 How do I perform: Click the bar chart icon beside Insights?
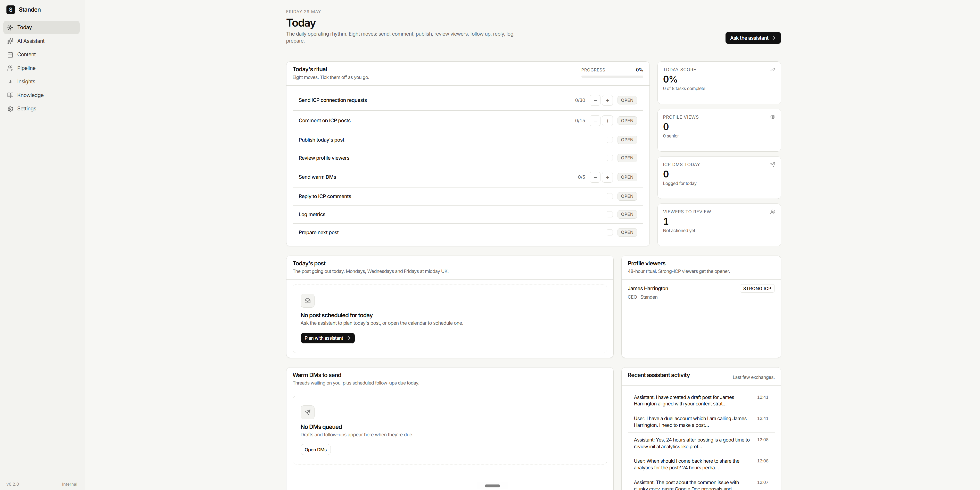[10, 81]
